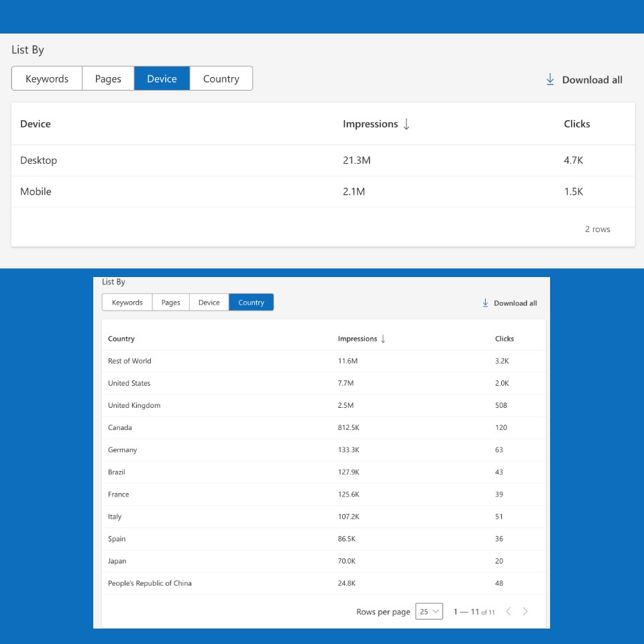The width and height of the screenshot is (644, 644).
Task: Click United States row
Action: (x=323, y=383)
